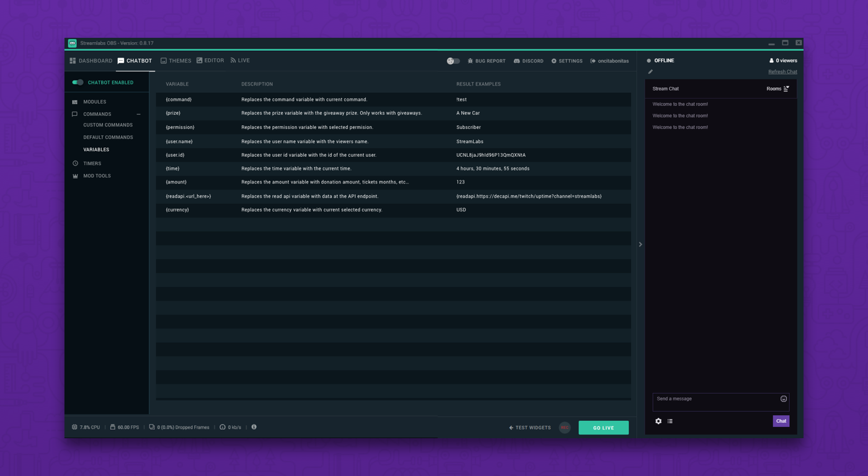
Task: Click the Streamlabs OBS logo in the title bar
Action: pyautogui.click(x=73, y=43)
